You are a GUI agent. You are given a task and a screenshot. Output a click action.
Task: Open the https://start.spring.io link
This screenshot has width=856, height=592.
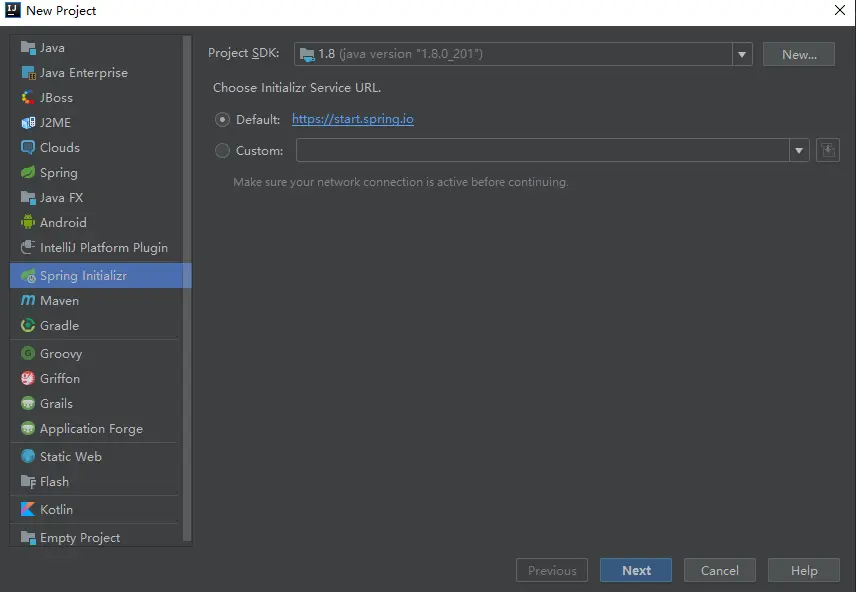[x=353, y=119]
